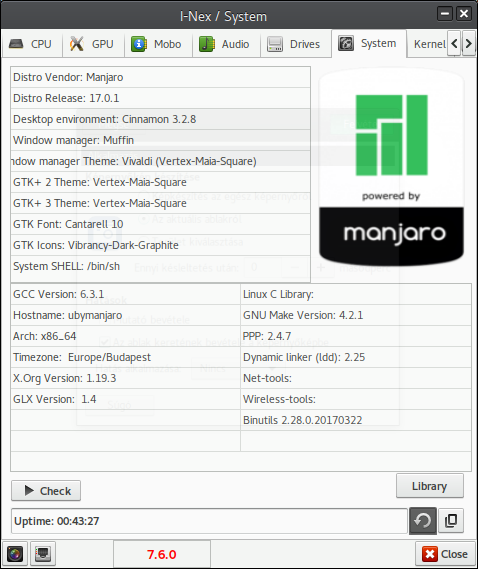Select 'Window manager: Muffin' row
Viewport: 478px width, 569px height.
point(160,140)
